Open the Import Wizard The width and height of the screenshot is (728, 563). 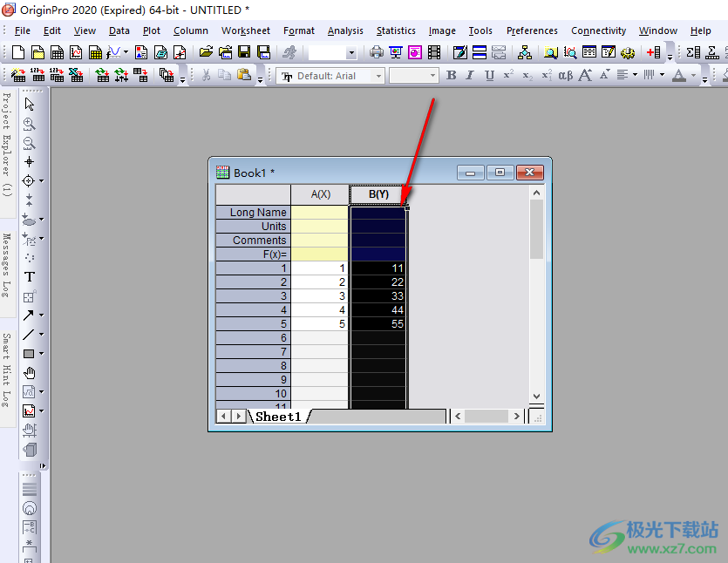click(18, 75)
